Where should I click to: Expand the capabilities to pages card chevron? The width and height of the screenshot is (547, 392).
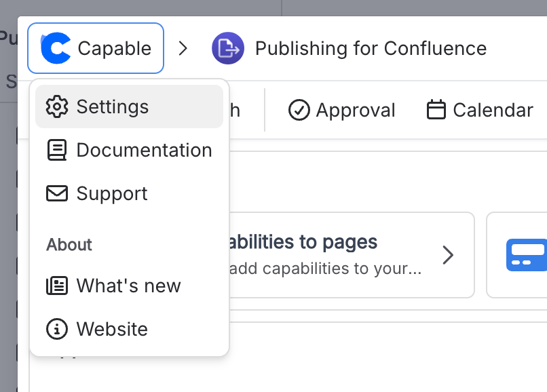tap(448, 255)
